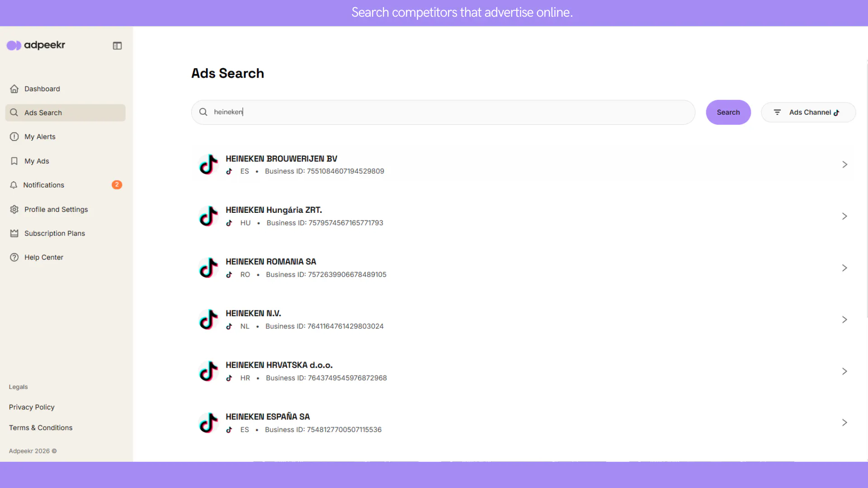Expand HEINEKEN ROMANIA SA row chevron
868x488 pixels.
point(844,268)
